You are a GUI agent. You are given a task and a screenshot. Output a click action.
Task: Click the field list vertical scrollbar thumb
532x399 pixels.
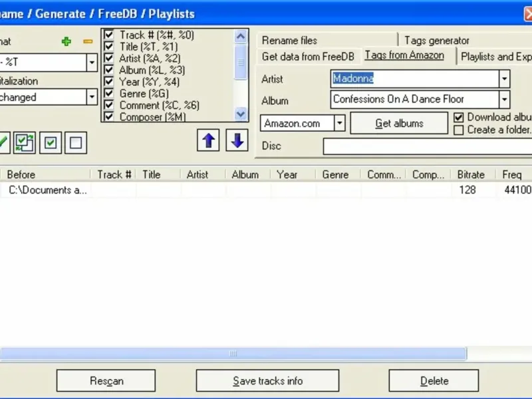coord(241,63)
